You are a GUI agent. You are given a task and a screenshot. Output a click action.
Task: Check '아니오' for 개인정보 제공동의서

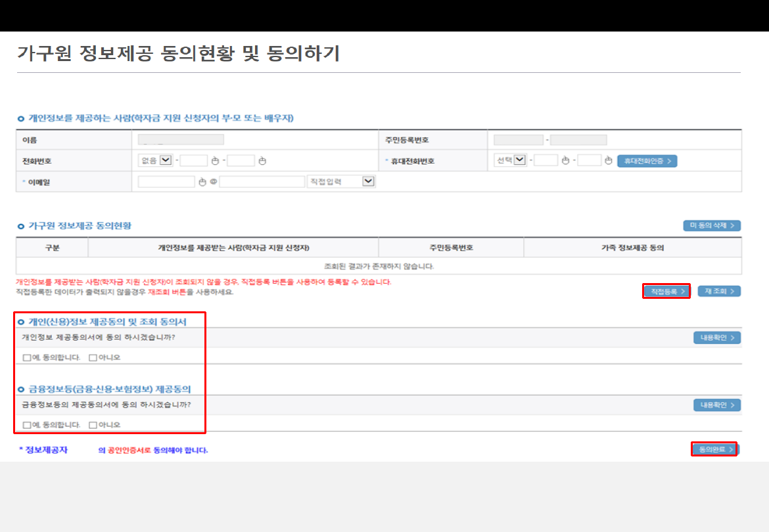(93, 358)
